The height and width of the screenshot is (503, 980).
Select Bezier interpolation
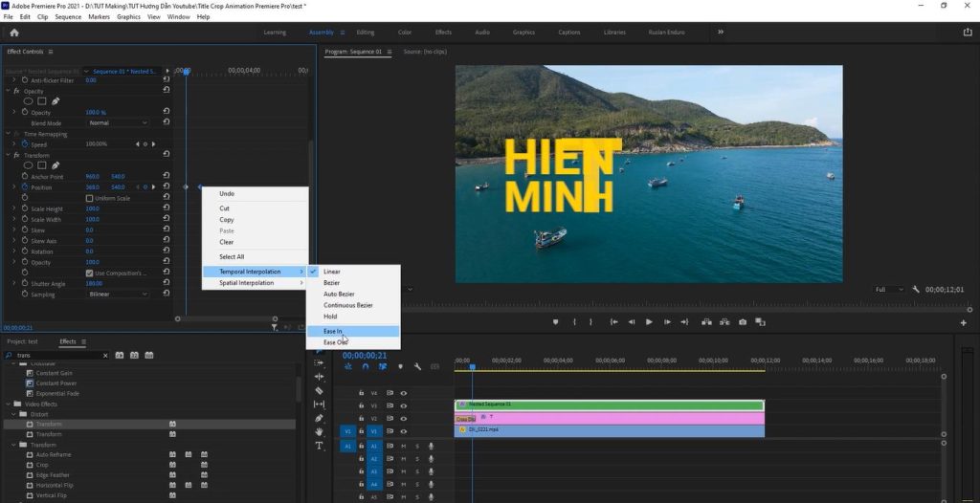[x=353, y=283]
